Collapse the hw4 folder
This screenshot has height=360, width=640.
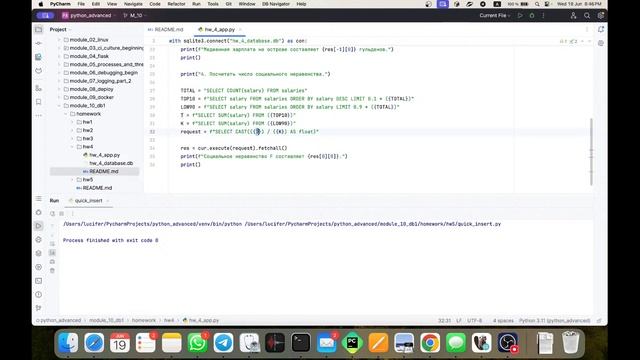tap(72, 147)
